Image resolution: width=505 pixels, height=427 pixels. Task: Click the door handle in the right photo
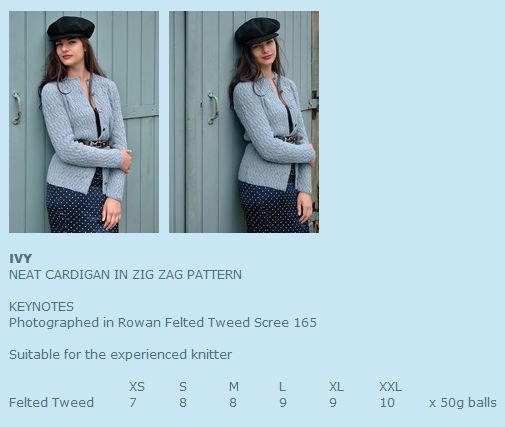(x=213, y=109)
